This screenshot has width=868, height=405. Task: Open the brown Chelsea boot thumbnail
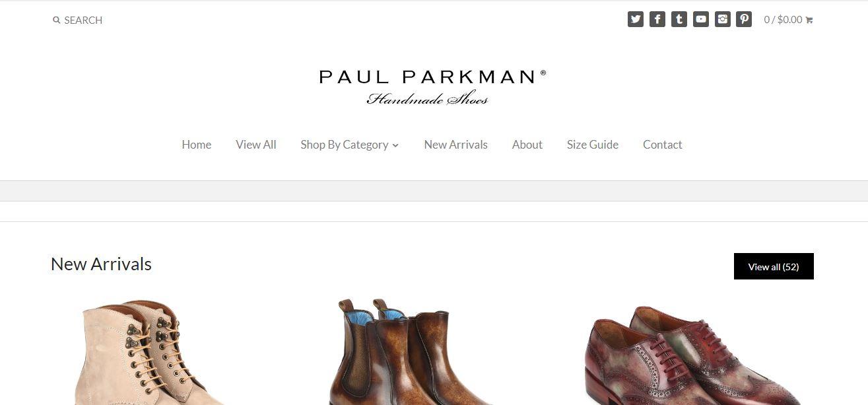409,352
